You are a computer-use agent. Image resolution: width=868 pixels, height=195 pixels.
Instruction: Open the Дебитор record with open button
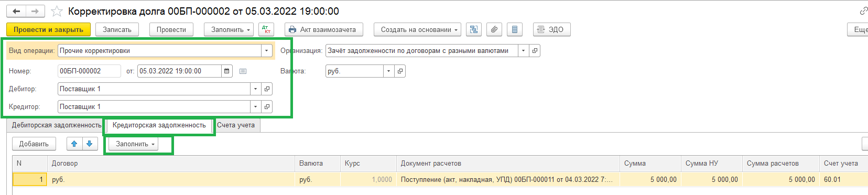(267, 89)
